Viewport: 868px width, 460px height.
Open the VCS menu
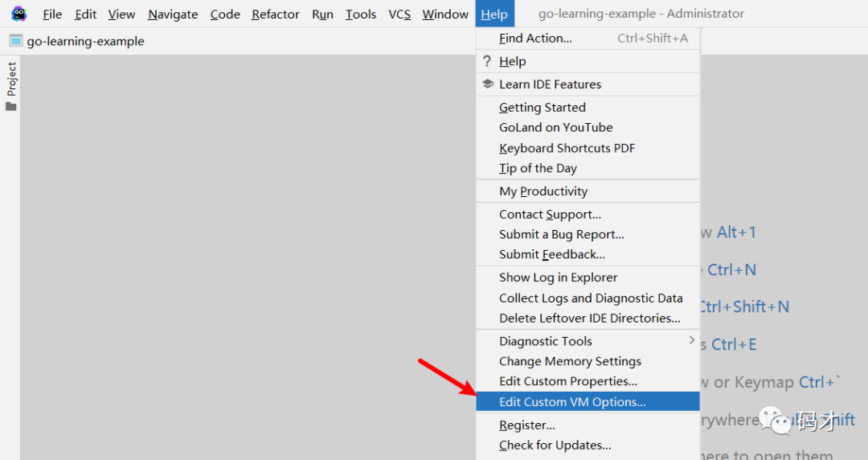click(x=399, y=14)
